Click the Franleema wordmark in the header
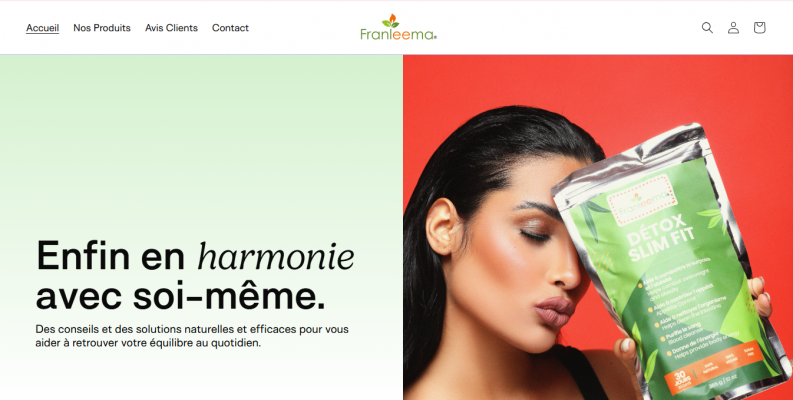This screenshot has height=400, width=793. point(398,34)
